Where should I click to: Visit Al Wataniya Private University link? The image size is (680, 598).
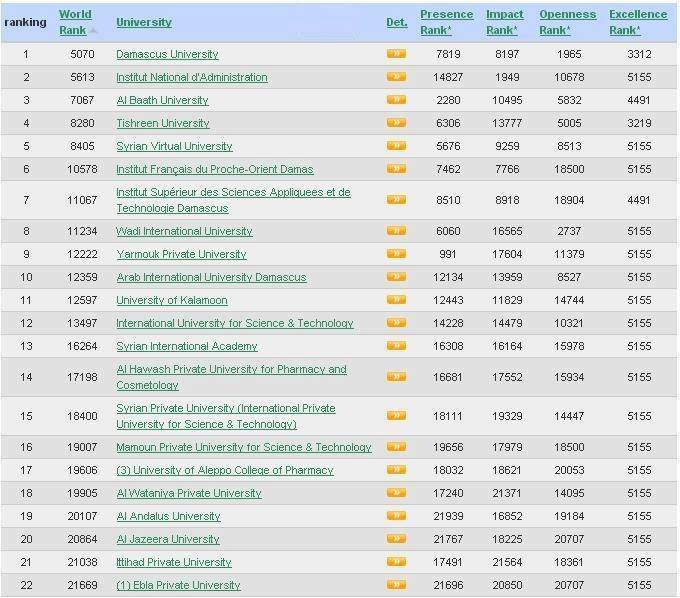point(189,493)
